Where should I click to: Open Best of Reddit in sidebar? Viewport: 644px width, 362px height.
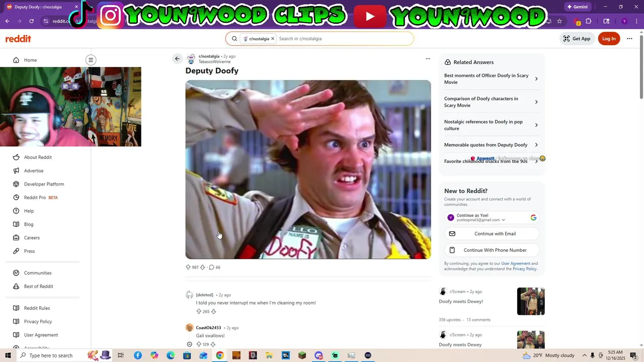(x=38, y=287)
